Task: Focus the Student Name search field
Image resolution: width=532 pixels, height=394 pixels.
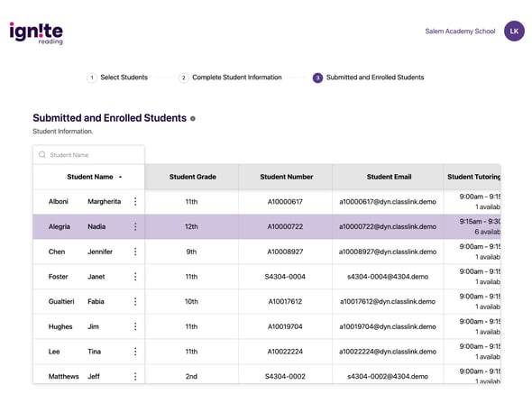Action: (89, 155)
